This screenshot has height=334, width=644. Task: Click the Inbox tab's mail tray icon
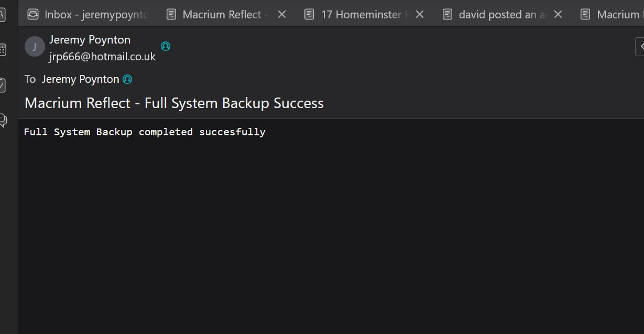[33, 15]
